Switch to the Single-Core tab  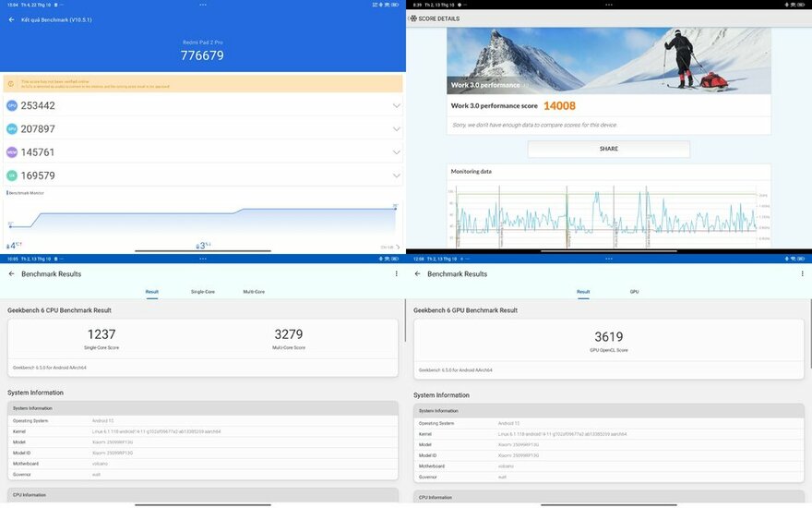(x=202, y=292)
